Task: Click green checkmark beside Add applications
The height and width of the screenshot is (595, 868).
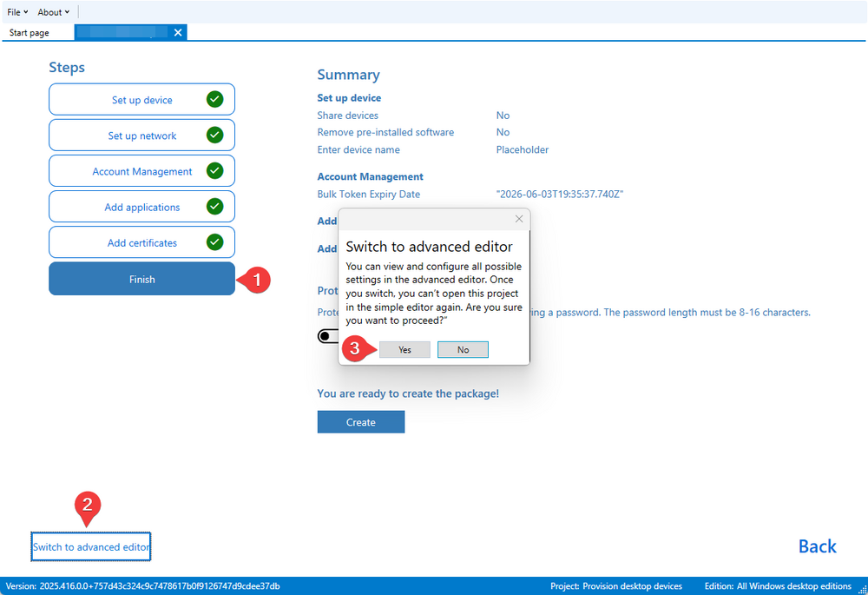Action: [x=214, y=207]
